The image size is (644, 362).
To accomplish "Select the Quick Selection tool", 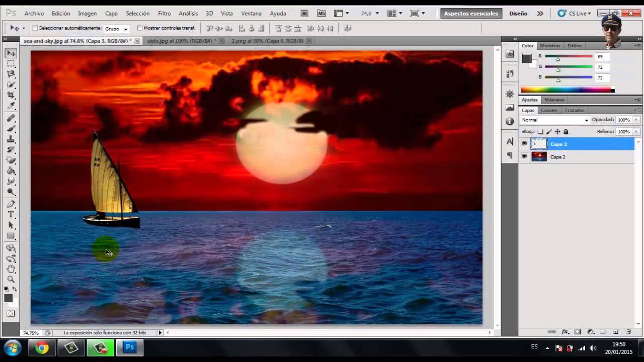I will (x=11, y=84).
